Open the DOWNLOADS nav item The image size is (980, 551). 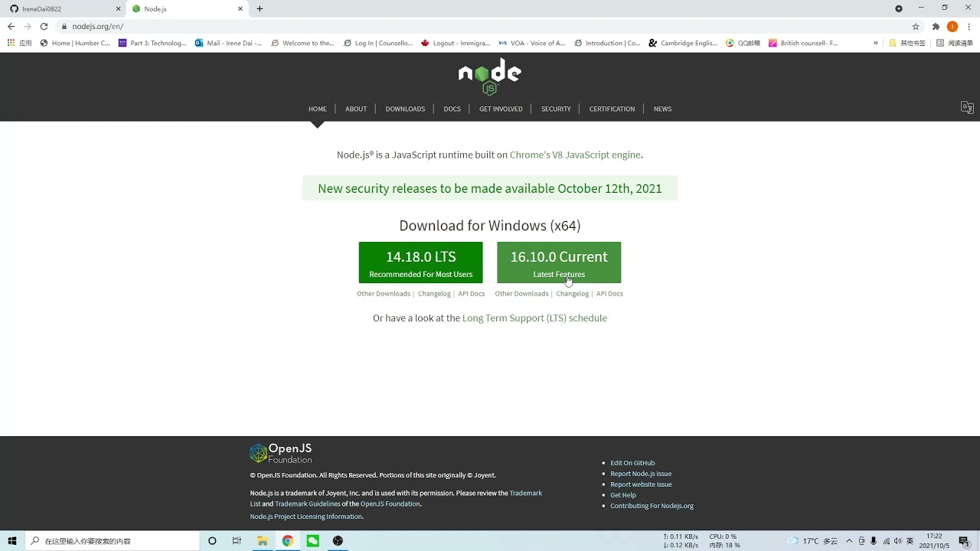(405, 109)
